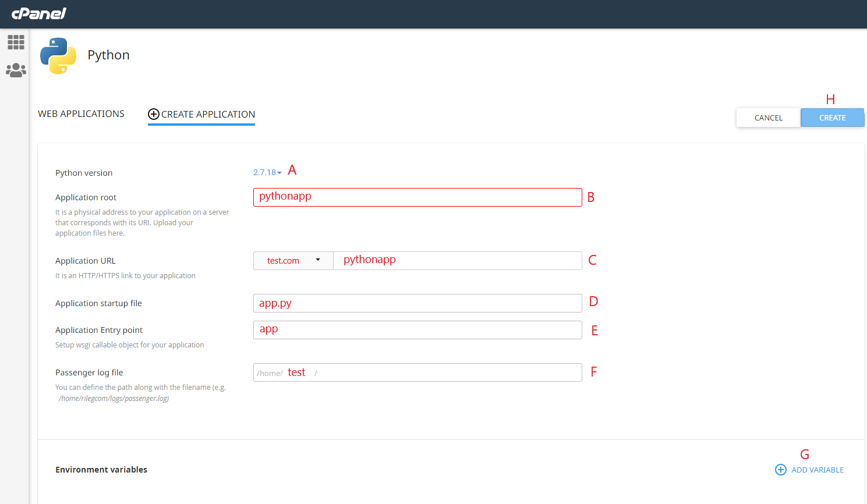The image size is (867, 504).
Task: Switch to the Web Applications tab
Action: (81, 113)
